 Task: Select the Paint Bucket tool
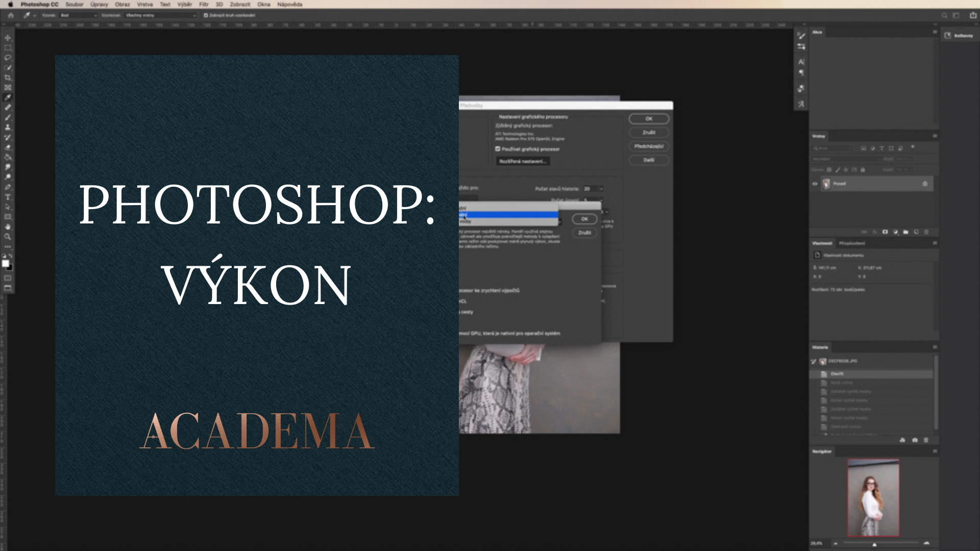point(8,157)
